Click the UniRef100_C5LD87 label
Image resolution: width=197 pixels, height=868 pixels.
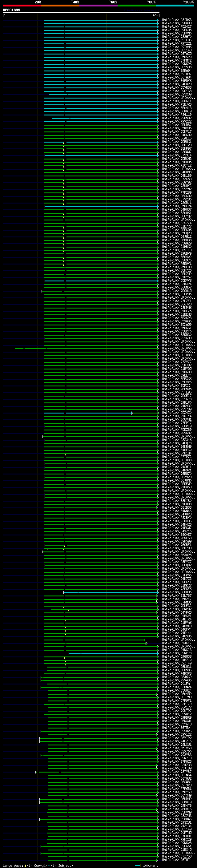tap(177, 125)
